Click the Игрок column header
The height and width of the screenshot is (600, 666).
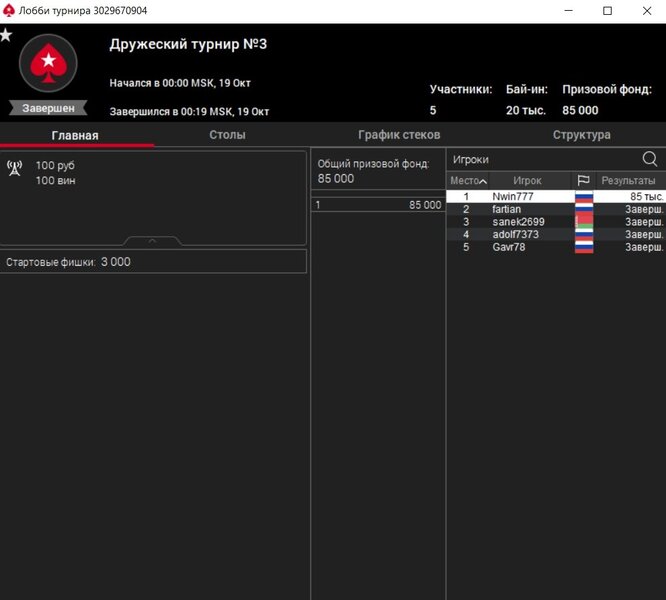[527, 181]
